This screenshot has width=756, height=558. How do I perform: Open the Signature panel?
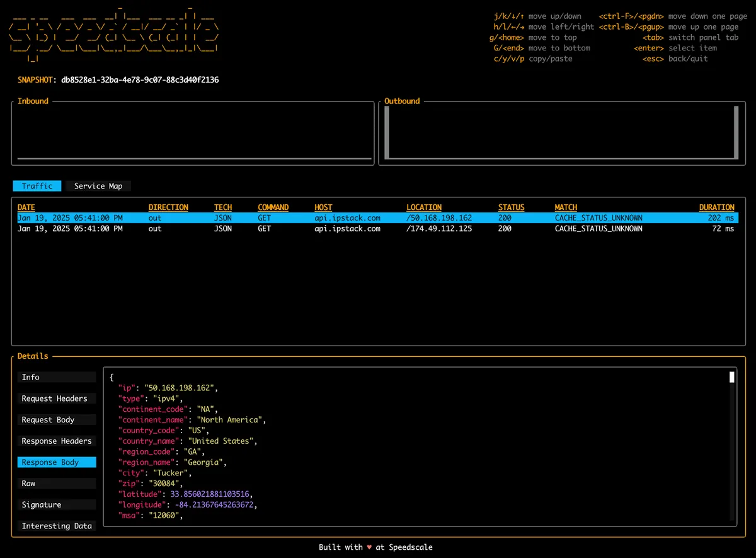(x=57, y=504)
